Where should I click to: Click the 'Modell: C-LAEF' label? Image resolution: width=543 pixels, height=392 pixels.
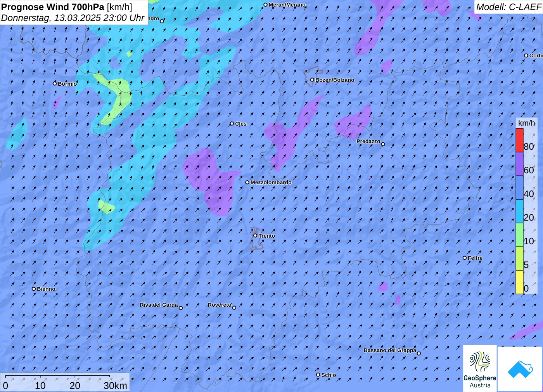(508, 7)
